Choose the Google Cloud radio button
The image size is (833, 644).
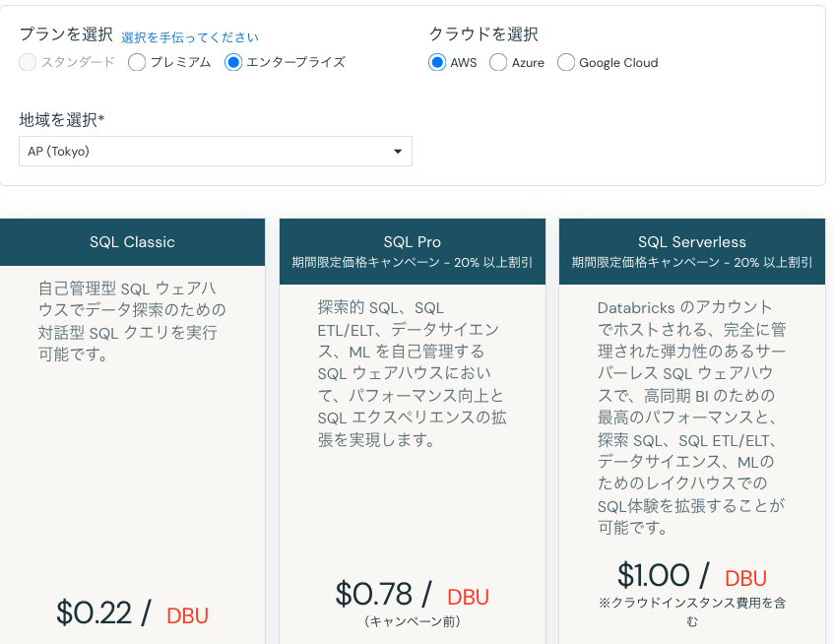[566, 62]
